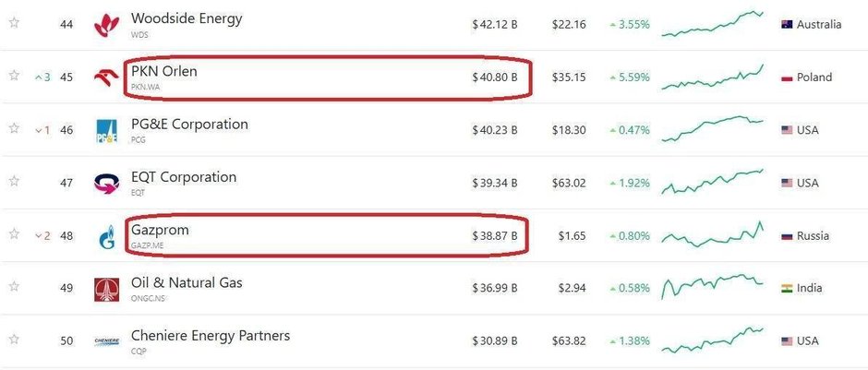Click Oil & Natural Gas market cap value
Image resolution: width=868 pixels, height=370 pixels.
click(x=494, y=289)
